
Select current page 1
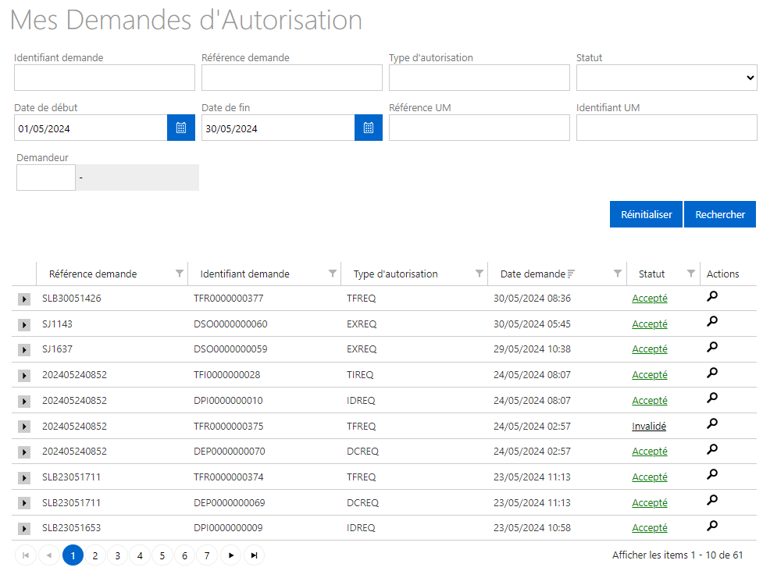click(x=72, y=555)
